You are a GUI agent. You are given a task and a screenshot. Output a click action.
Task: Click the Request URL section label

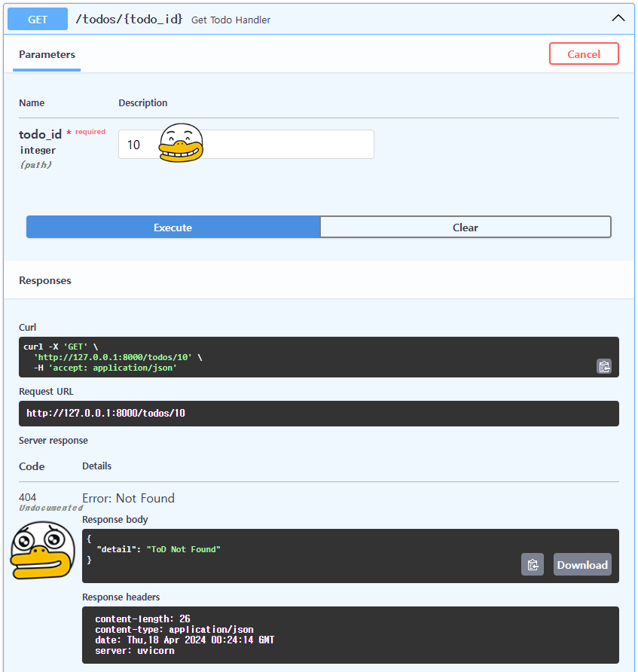(46, 391)
